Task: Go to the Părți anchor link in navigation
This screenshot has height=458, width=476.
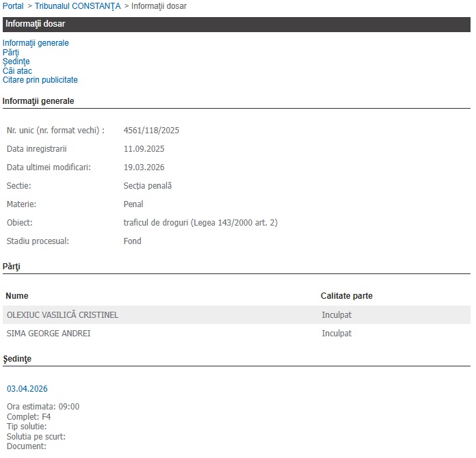Action: [x=11, y=53]
